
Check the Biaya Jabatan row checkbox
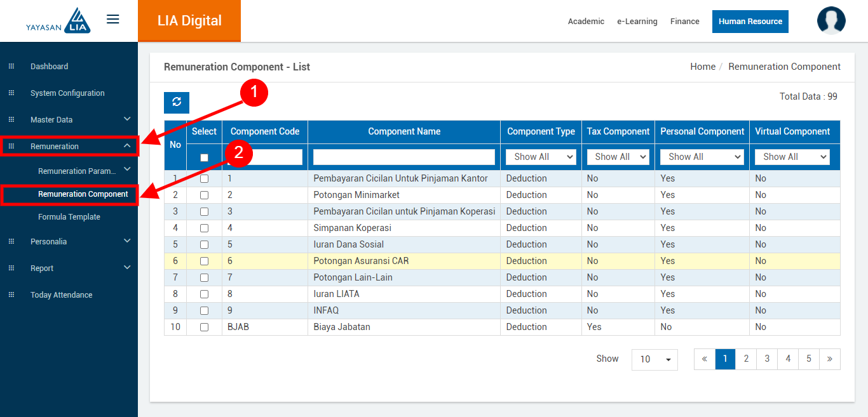[204, 328]
